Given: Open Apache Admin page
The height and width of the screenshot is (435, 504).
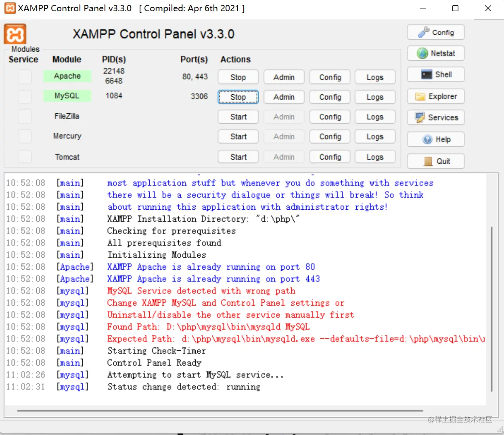Looking at the screenshot, I should 284,77.
